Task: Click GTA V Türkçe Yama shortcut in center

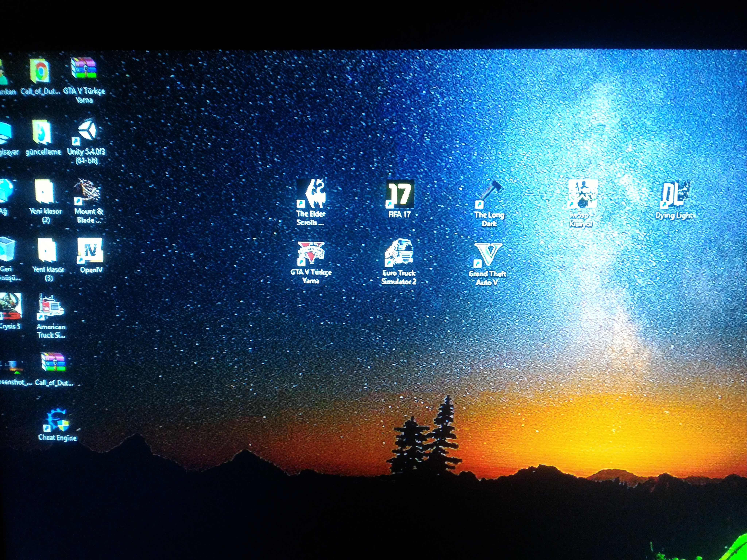Action: point(311,253)
